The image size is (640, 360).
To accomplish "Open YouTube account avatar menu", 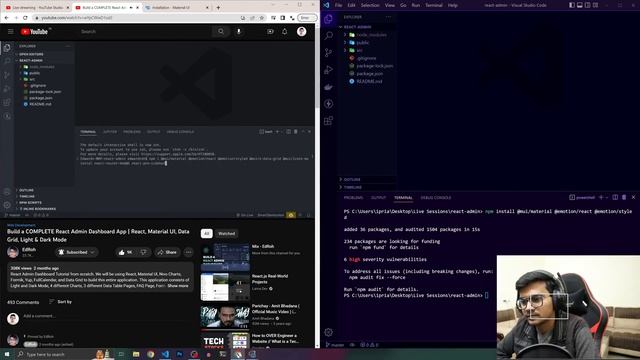I will coord(302,31).
